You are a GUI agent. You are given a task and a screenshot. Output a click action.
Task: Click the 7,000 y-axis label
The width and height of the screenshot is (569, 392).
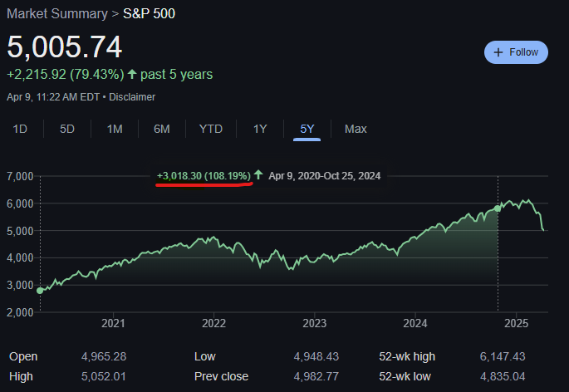tap(20, 176)
